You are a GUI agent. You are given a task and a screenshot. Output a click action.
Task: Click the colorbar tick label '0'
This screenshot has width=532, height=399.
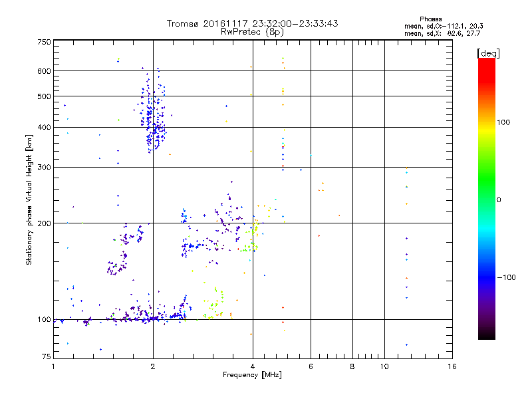click(499, 200)
